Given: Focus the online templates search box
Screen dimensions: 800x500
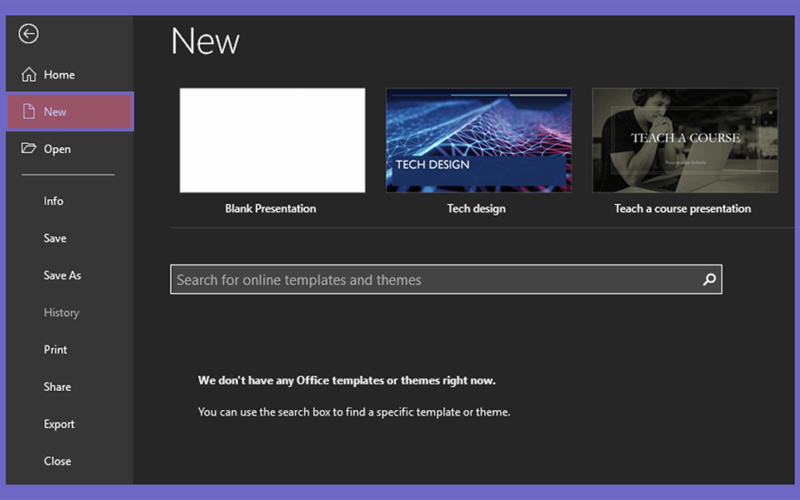Looking at the screenshot, I should tap(446, 279).
